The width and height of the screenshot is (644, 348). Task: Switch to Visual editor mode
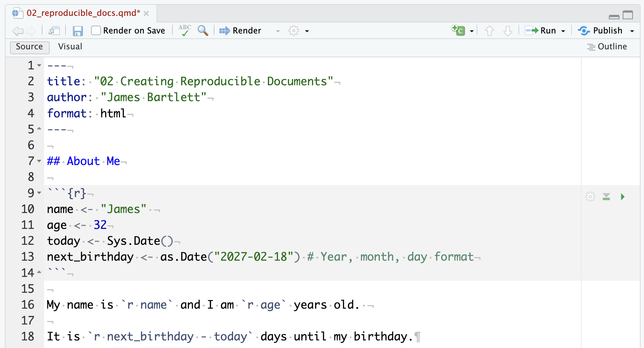pos(70,47)
